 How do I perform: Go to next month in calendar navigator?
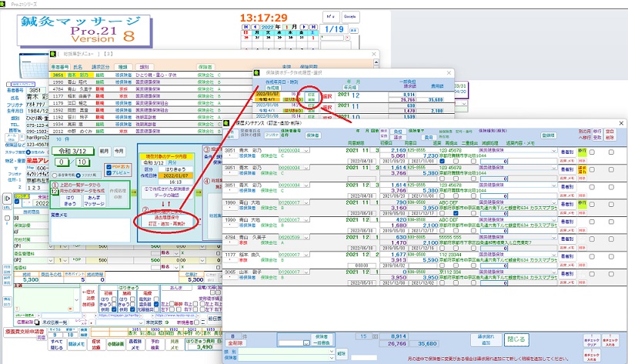(305, 27)
